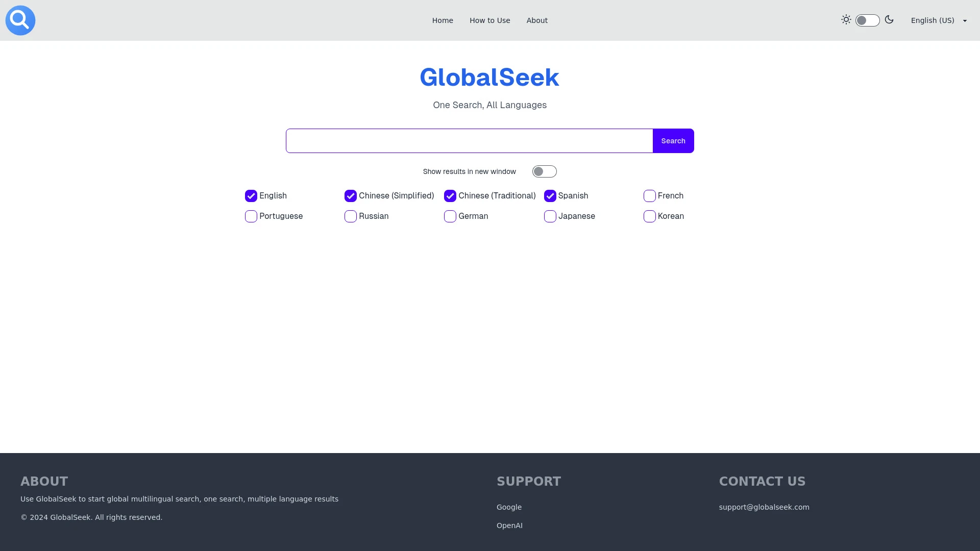Screen dimensions: 980x551
Task: Click the GlobalSeek magnifying glass logo
Action: point(20,20)
